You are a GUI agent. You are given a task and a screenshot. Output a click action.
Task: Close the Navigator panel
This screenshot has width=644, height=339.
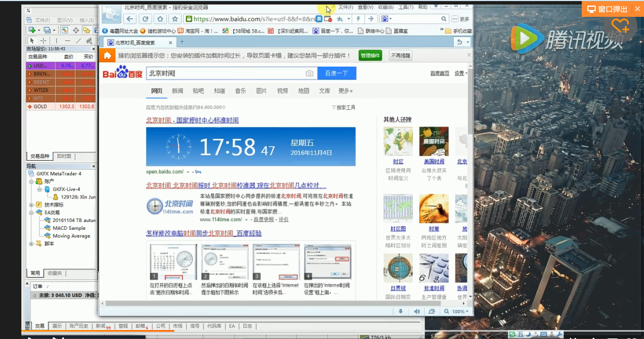click(93, 166)
